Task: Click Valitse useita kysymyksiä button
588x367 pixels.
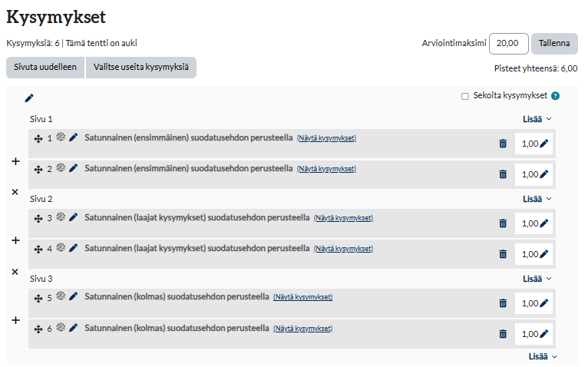Action: (x=141, y=68)
